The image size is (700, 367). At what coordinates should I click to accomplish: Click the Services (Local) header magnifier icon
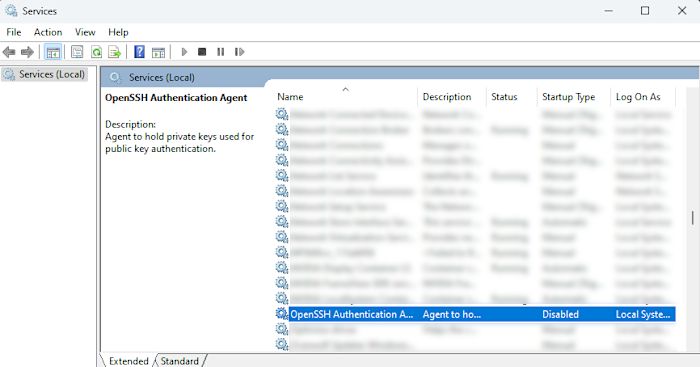tap(115, 77)
